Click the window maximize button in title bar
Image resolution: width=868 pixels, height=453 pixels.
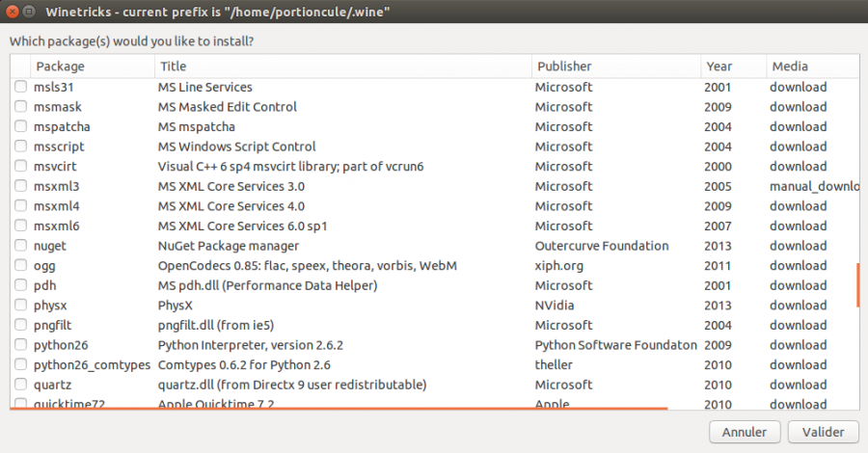[x=29, y=11]
